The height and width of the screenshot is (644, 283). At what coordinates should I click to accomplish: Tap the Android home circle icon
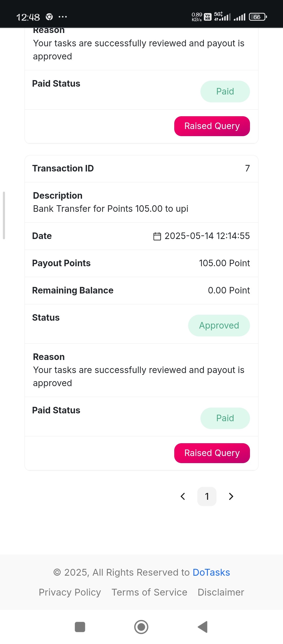point(141,627)
